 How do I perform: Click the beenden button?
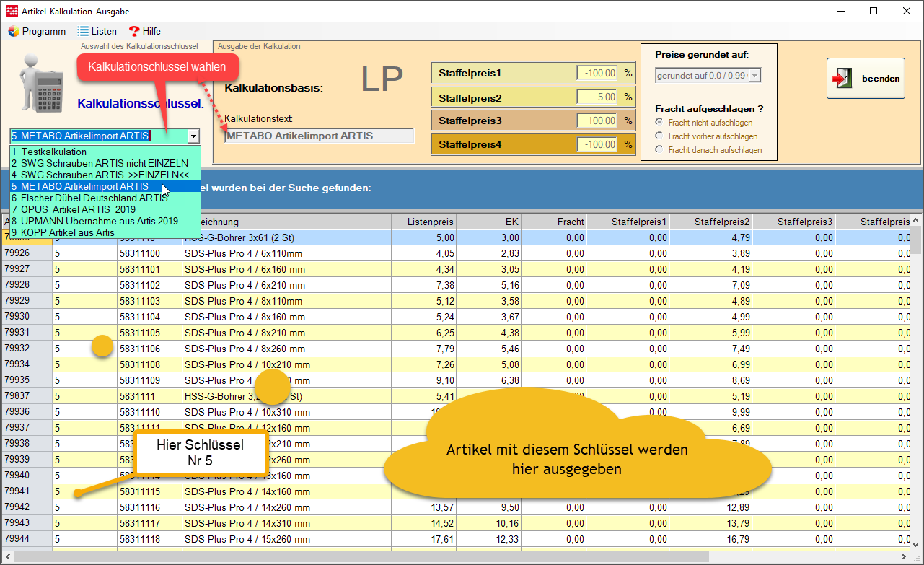coord(866,78)
